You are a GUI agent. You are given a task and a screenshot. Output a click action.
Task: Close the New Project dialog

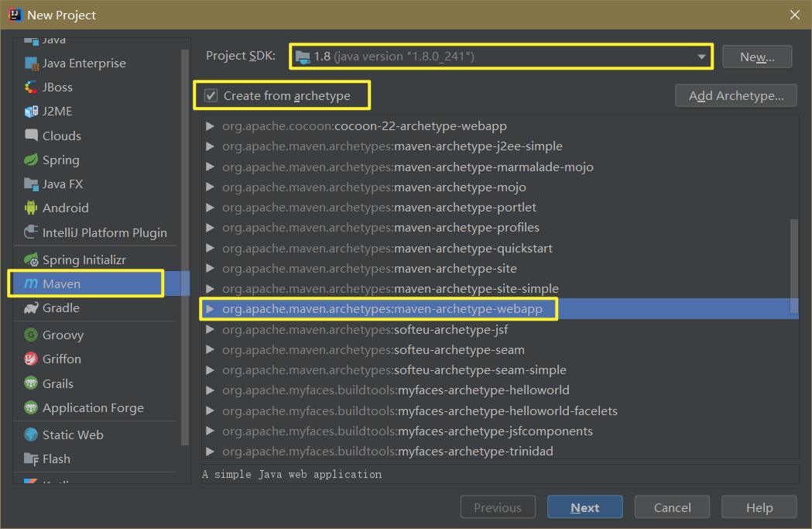pos(794,15)
